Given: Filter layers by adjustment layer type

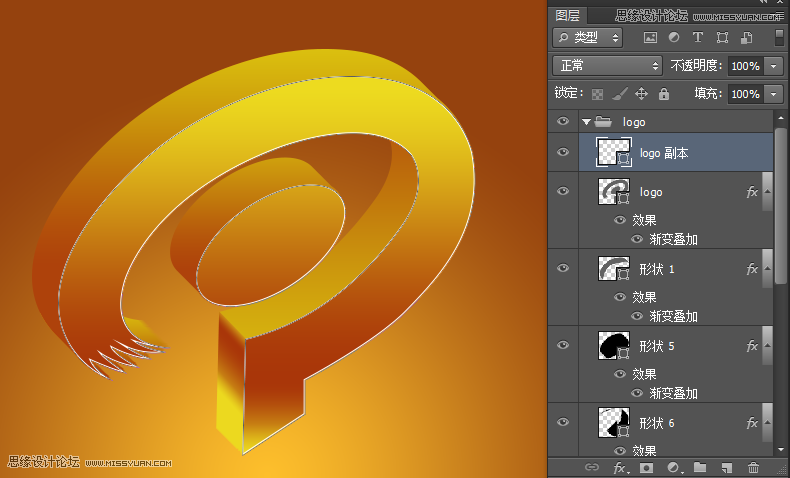Looking at the screenshot, I should pos(673,38).
